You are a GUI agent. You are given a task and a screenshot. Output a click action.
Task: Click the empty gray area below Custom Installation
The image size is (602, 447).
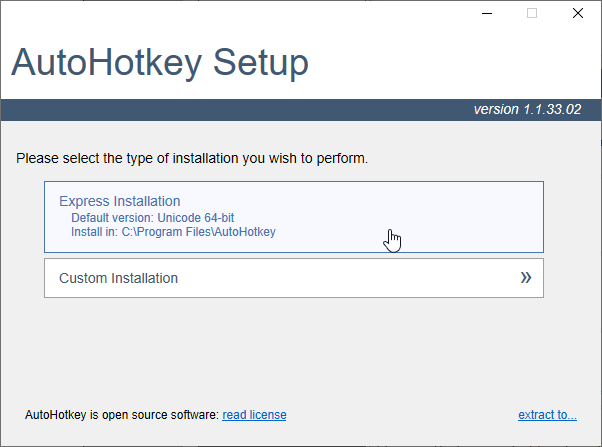(x=300, y=350)
